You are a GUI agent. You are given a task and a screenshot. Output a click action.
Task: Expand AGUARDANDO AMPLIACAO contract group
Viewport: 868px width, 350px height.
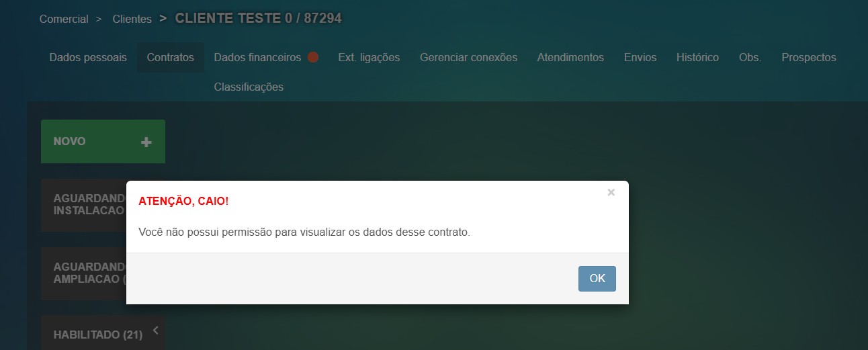pyautogui.click(x=84, y=273)
